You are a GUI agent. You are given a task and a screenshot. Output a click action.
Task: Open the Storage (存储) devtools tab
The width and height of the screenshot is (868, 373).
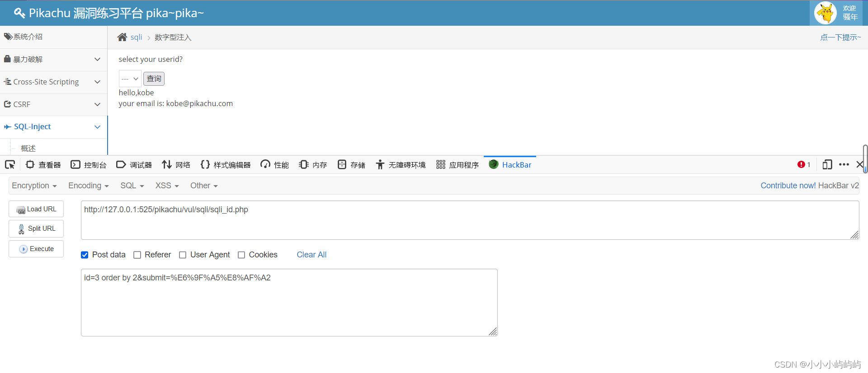pyautogui.click(x=351, y=165)
